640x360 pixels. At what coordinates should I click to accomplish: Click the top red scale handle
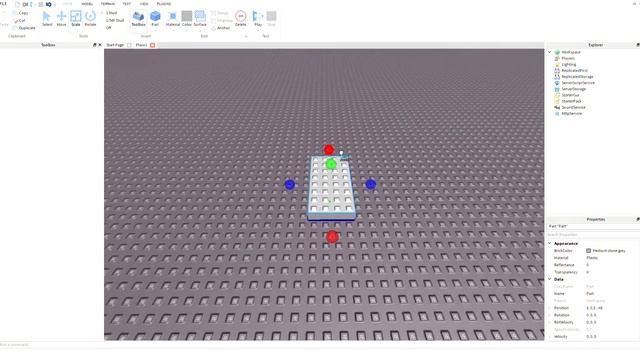pos(329,150)
